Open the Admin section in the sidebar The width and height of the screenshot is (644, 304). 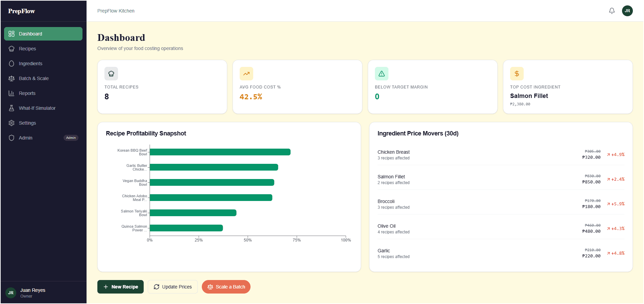[x=25, y=138]
